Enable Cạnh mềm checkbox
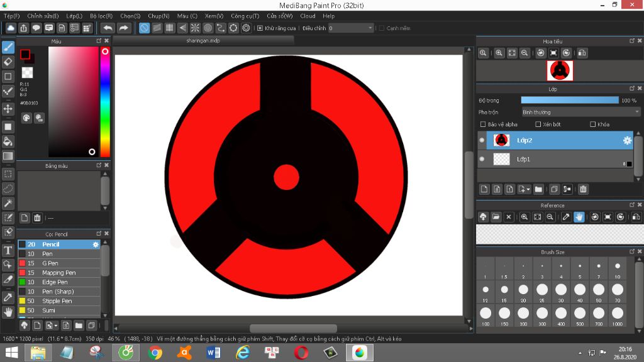This screenshot has width=644, height=362. point(382,28)
